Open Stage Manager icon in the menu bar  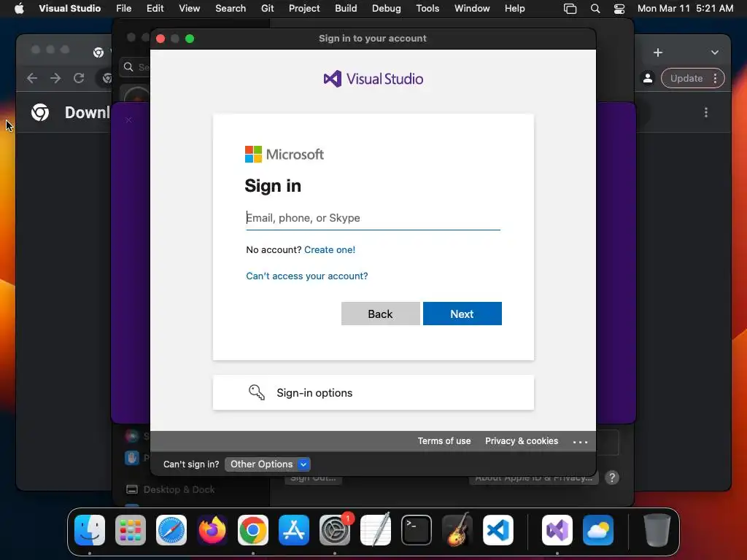[x=570, y=9]
